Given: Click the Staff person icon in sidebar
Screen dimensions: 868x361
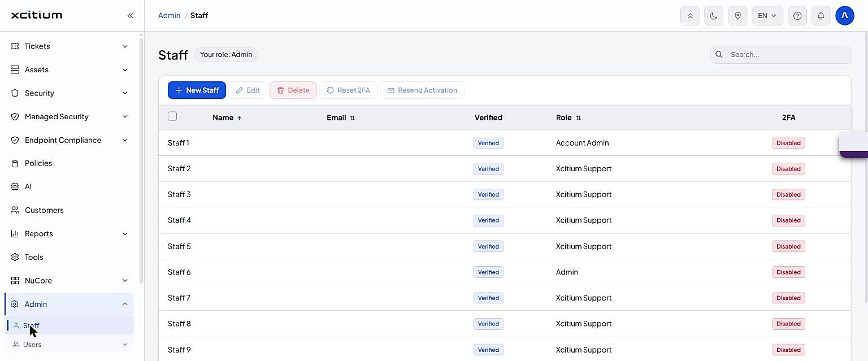Looking at the screenshot, I should tap(16, 325).
